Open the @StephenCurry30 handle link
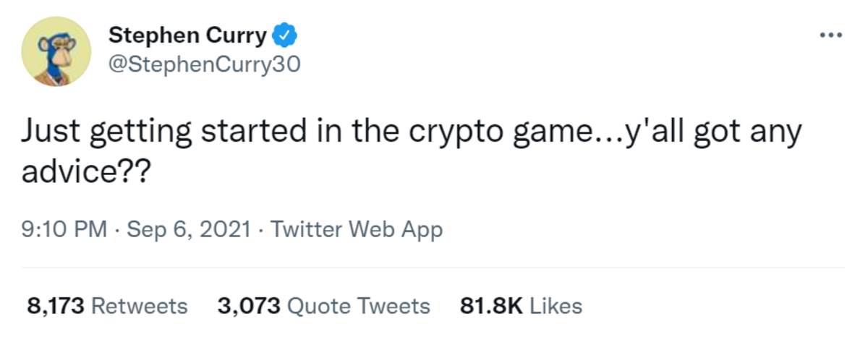868x337 pixels. tap(203, 64)
